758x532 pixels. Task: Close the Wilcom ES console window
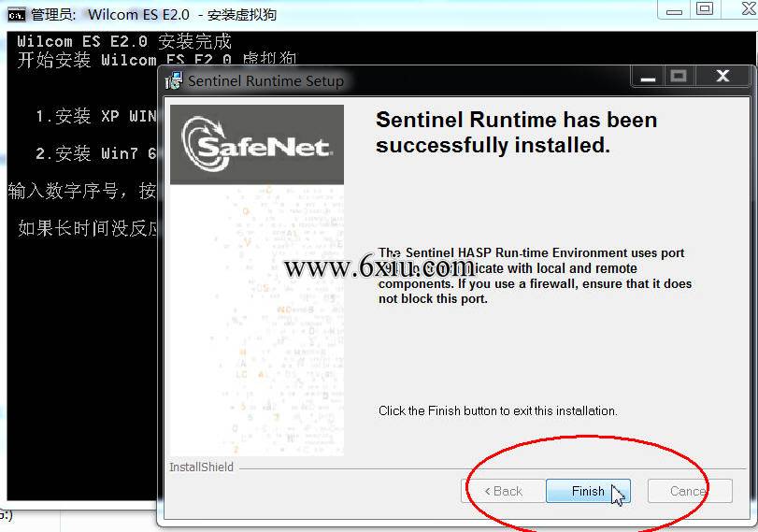748,8
